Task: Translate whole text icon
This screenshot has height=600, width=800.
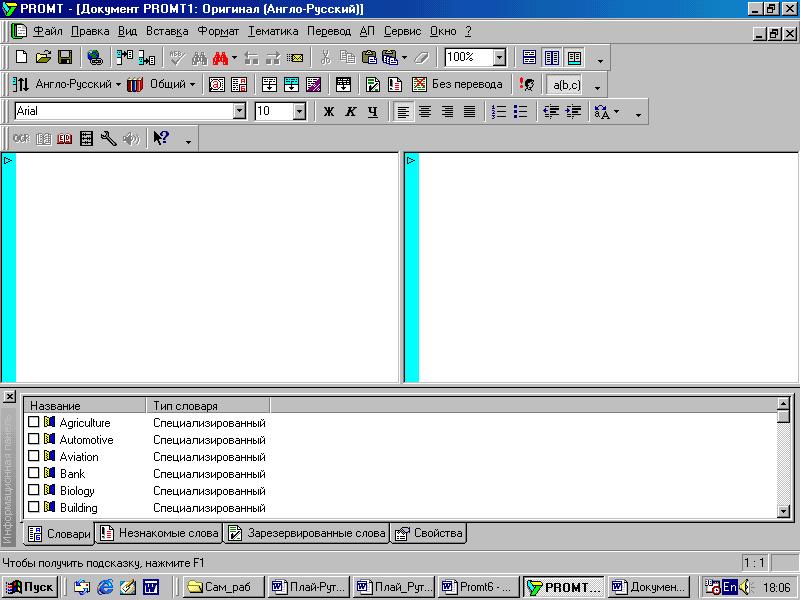Action: click(269, 84)
